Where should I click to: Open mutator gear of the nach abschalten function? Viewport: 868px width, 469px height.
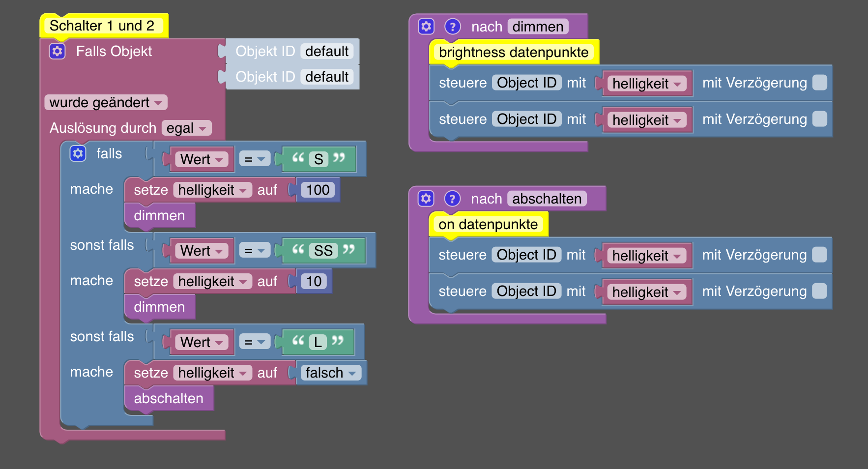[426, 199]
